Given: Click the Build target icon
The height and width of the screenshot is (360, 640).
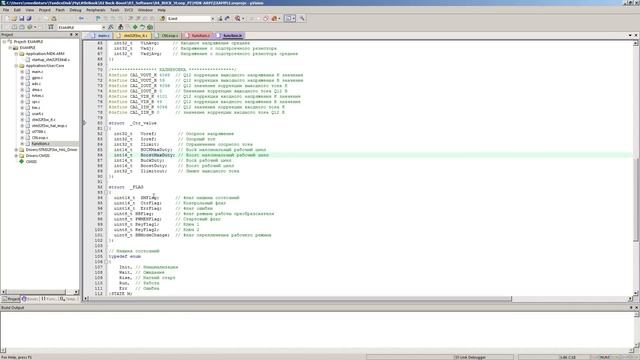Looking at the screenshot, I should click(x=14, y=27).
